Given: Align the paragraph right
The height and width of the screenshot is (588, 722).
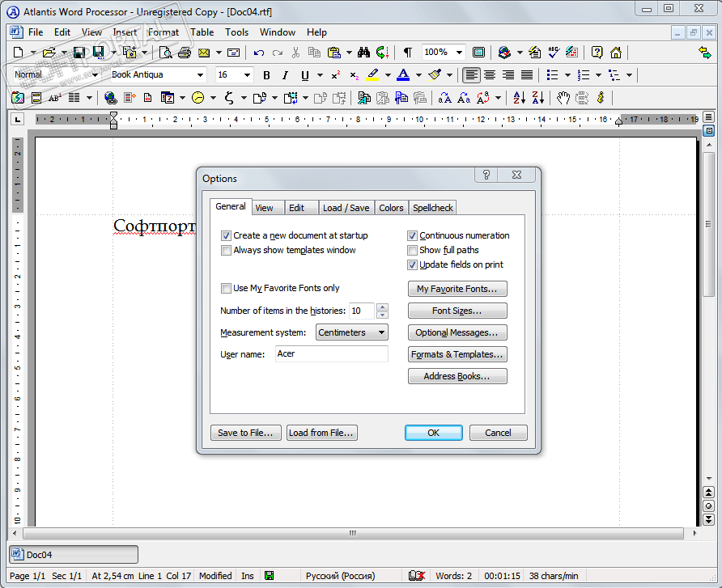Looking at the screenshot, I should (508, 75).
